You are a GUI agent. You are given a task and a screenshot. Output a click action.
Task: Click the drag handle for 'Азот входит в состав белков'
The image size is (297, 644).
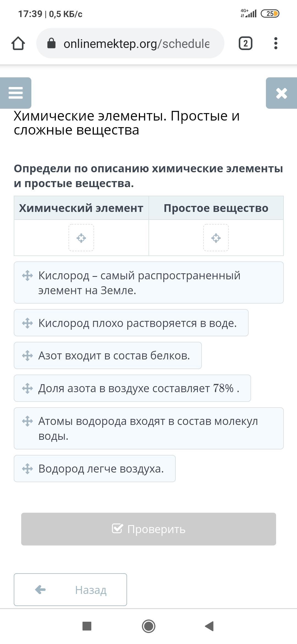[28, 356]
